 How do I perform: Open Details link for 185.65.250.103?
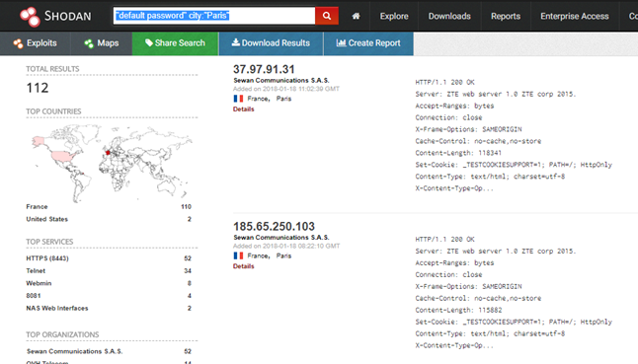click(x=243, y=266)
